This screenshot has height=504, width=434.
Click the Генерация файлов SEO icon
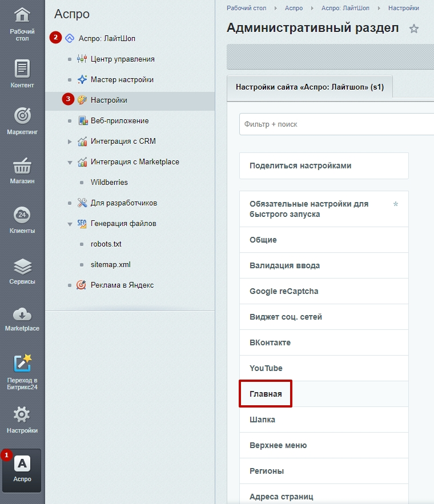click(x=82, y=223)
